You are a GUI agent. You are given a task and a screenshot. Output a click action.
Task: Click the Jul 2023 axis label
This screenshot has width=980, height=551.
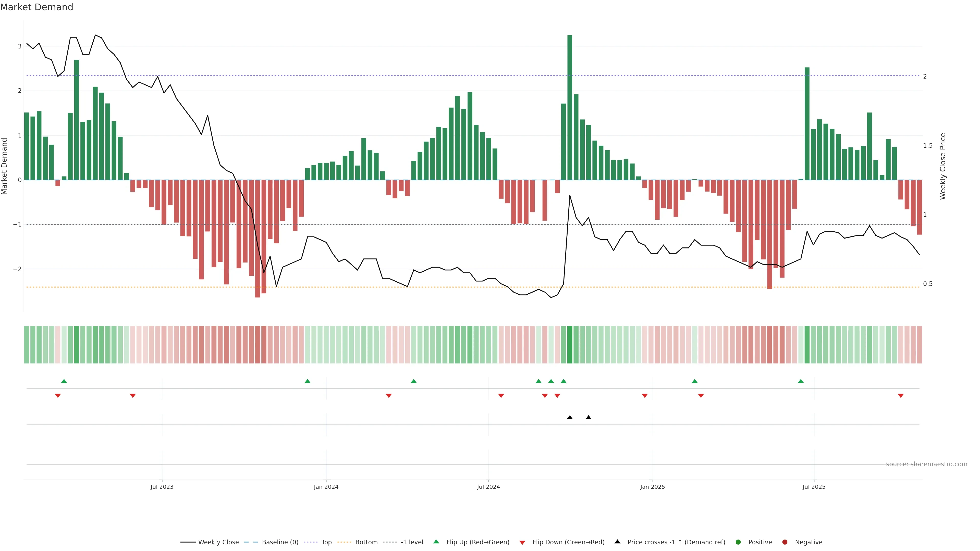[162, 487]
